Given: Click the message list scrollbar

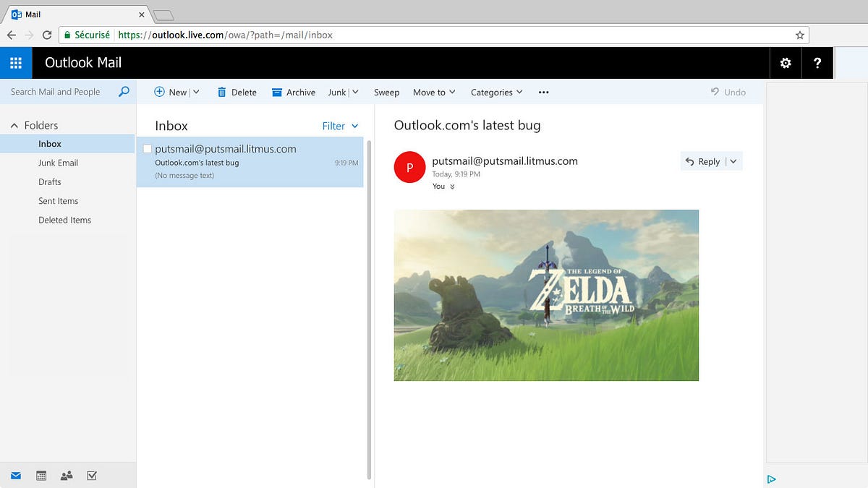Looking at the screenshot, I should (370, 311).
